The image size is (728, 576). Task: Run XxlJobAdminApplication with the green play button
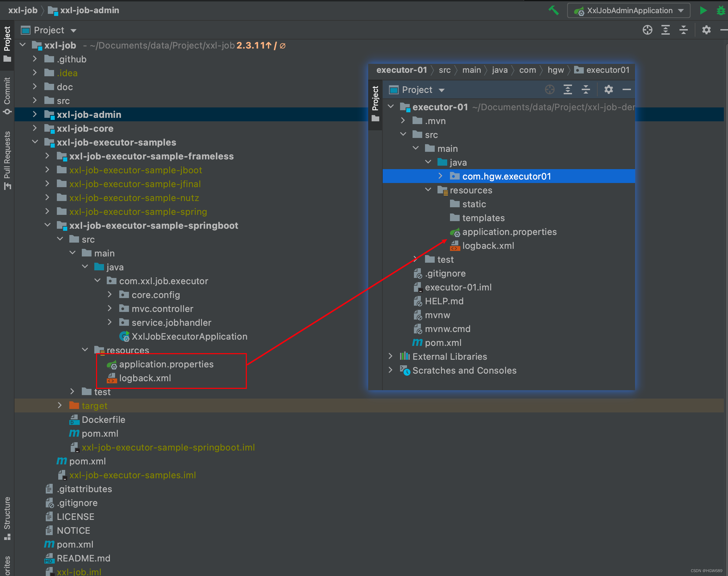pos(703,10)
